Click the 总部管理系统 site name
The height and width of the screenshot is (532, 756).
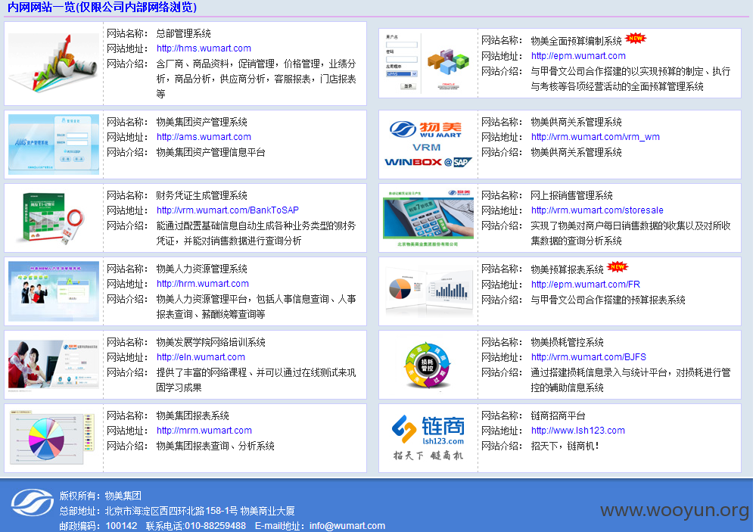(183, 33)
